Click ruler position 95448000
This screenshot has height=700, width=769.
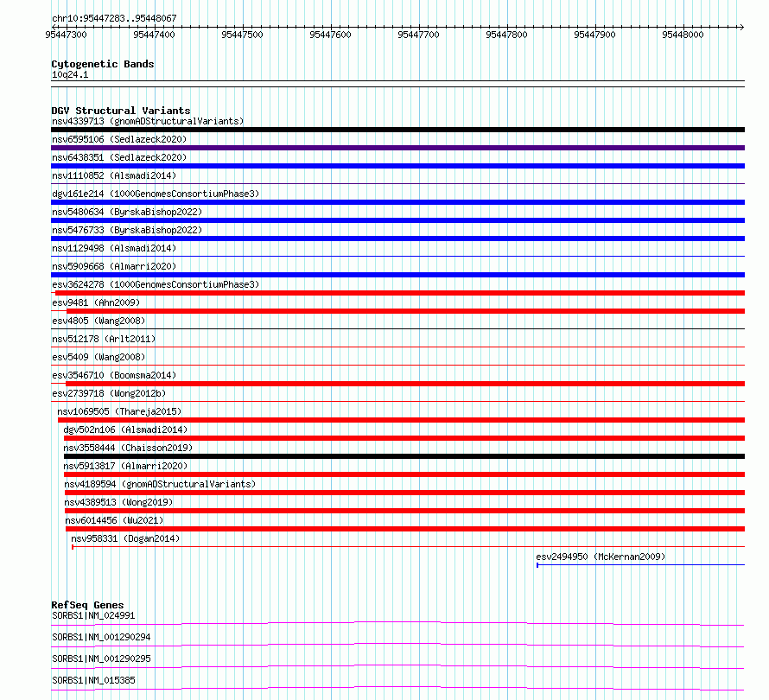tap(683, 35)
